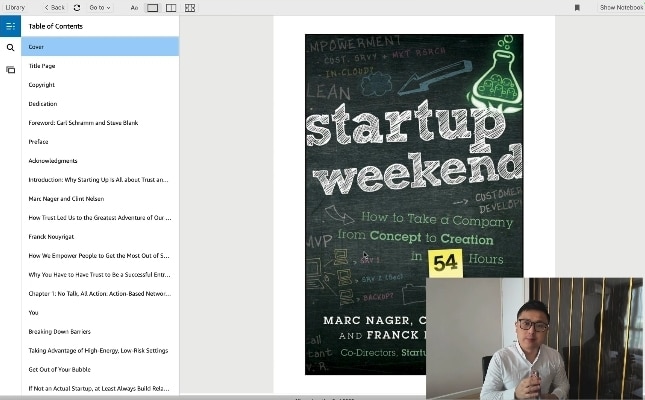The image size is (645, 400).
Task: Open Breaking Down Barriers section
Action: [100, 331]
